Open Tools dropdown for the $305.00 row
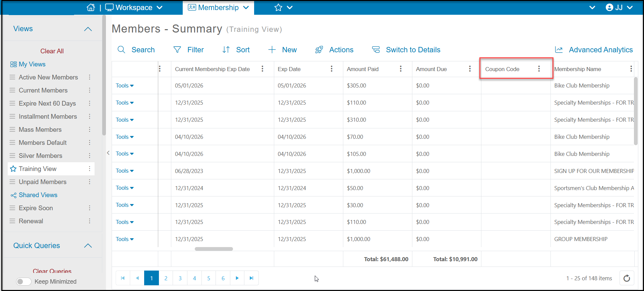The image size is (644, 291). 125,85
